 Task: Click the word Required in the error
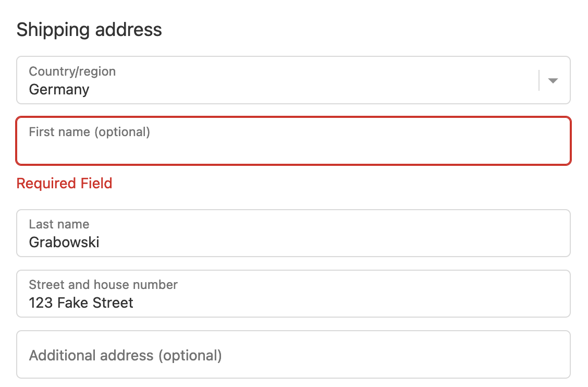pos(46,184)
